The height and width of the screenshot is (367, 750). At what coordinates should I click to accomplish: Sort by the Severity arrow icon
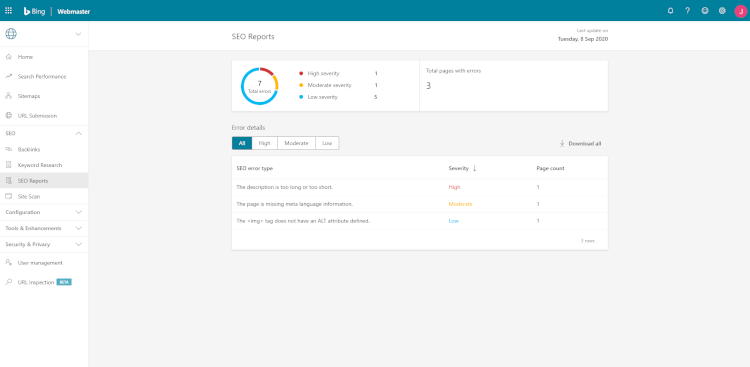pyautogui.click(x=474, y=168)
